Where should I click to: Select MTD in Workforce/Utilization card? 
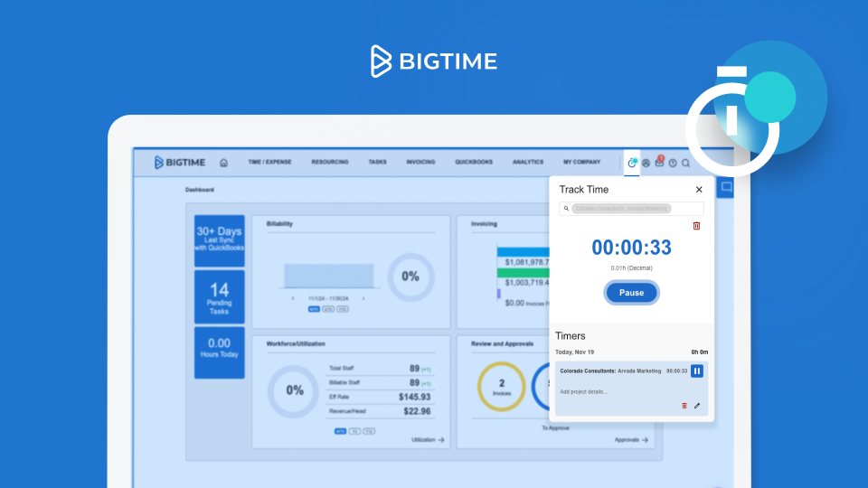pyautogui.click(x=341, y=431)
